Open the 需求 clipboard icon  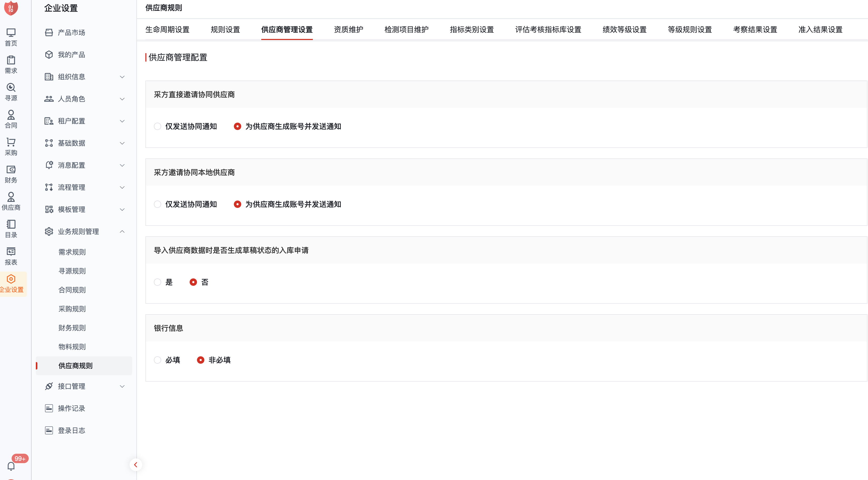click(x=11, y=60)
